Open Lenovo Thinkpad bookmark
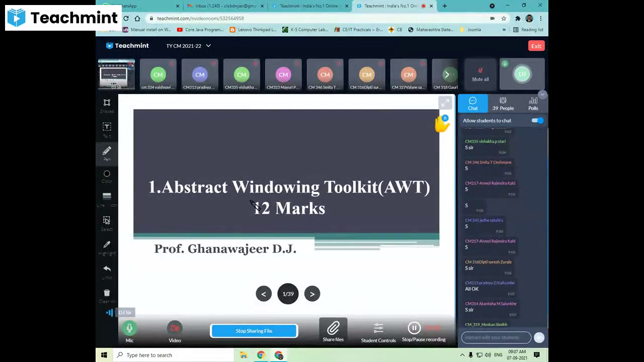Viewport: 644px width, 362px height. click(x=253, y=30)
